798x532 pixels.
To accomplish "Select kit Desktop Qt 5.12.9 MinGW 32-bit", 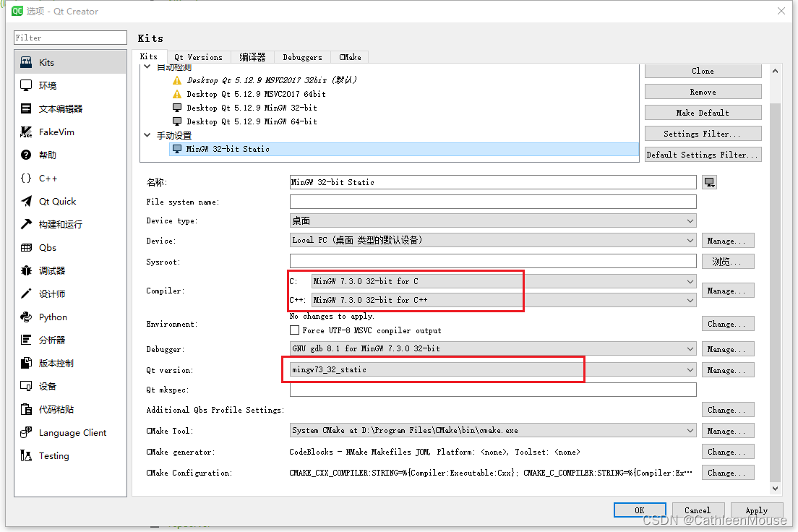I will point(252,108).
